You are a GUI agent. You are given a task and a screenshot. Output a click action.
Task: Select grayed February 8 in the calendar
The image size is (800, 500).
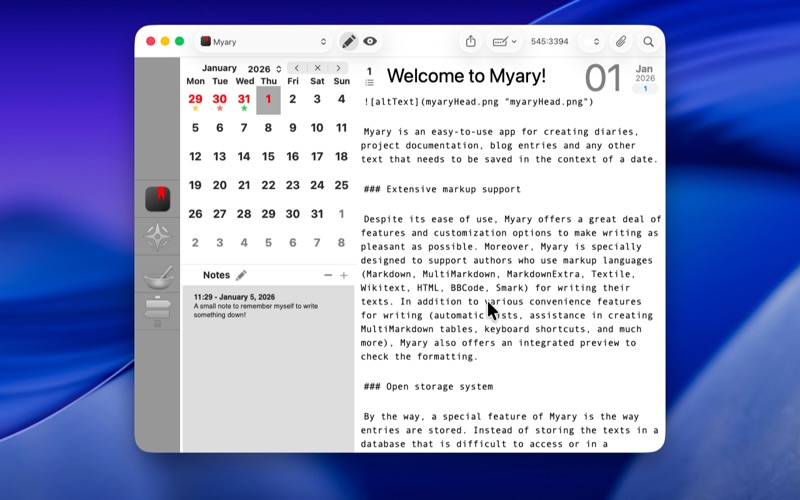click(x=341, y=242)
